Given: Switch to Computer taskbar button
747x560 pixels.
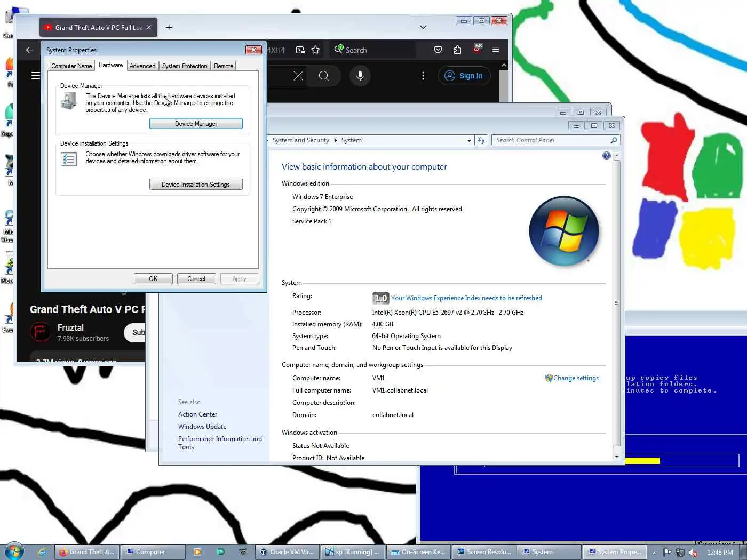Looking at the screenshot, I should click(153, 552).
